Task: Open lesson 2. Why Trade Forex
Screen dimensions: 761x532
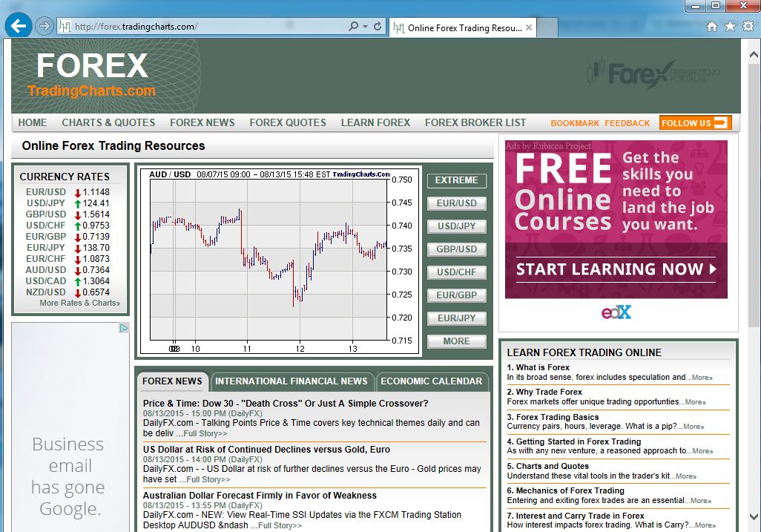Action: click(544, 392)
